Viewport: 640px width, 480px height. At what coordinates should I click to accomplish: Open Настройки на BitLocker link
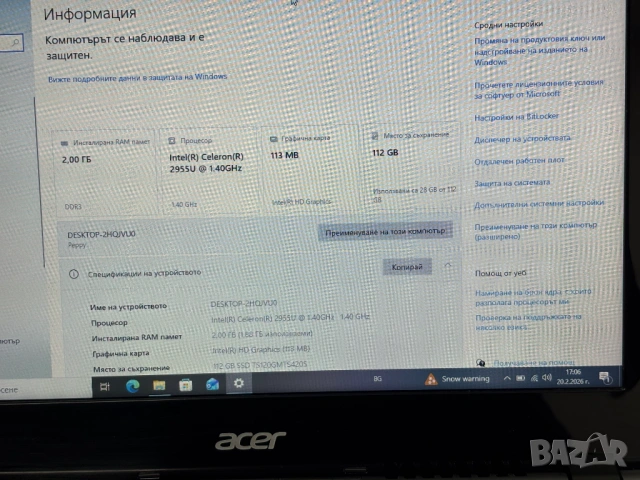pyautogui.click(x=516, y=117)
